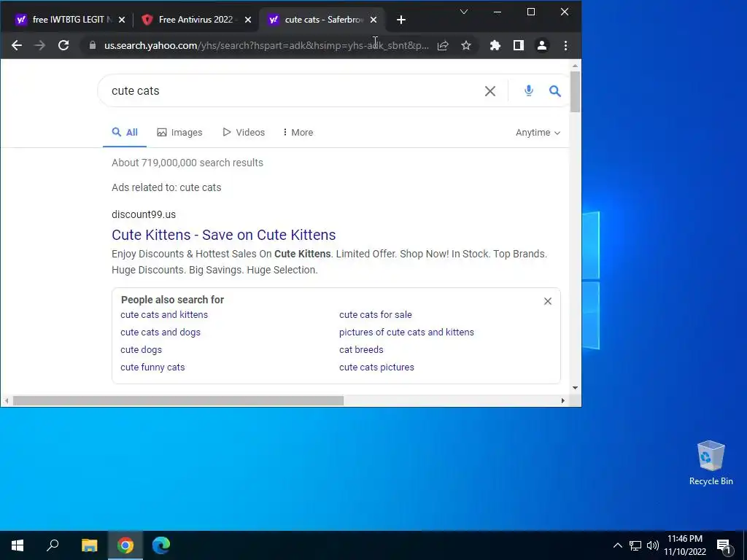Click the vertical scrollbar thumb
Screen dimensions: 747x560
575,91
